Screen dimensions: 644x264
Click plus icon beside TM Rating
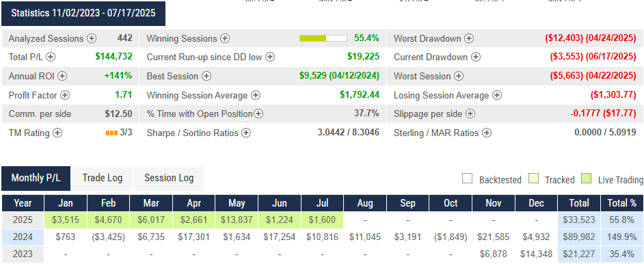tap(57, 133)
